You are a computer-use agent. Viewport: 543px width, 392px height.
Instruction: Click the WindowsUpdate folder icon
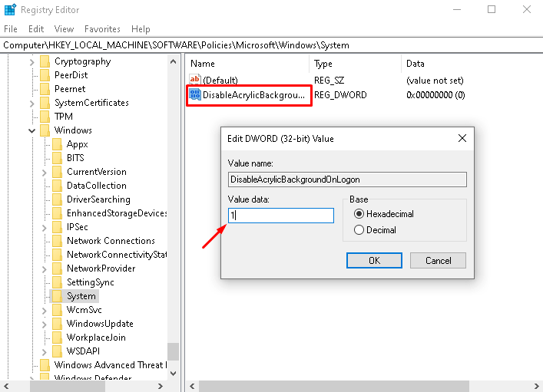(x=57, y=324)
